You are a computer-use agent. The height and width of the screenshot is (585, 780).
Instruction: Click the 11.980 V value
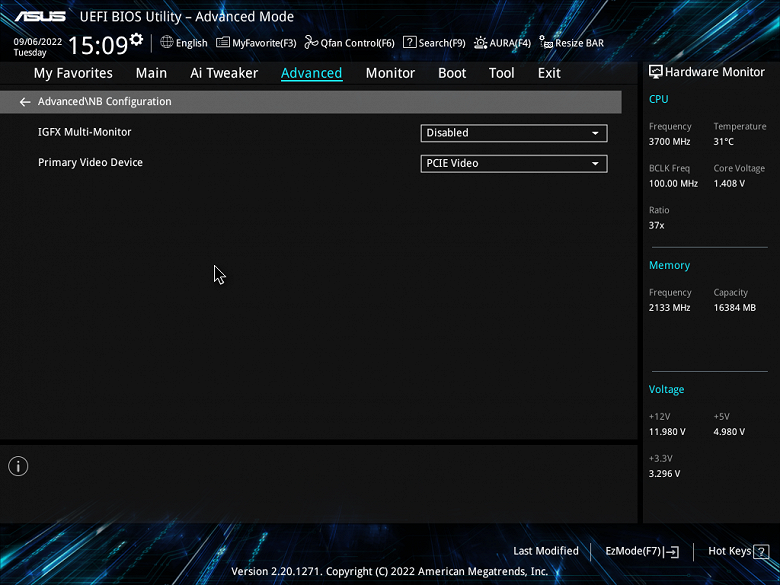[x=667, y=432]
